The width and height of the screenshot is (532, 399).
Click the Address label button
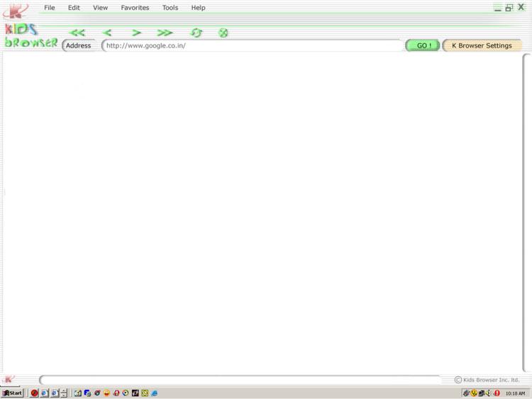79,45
